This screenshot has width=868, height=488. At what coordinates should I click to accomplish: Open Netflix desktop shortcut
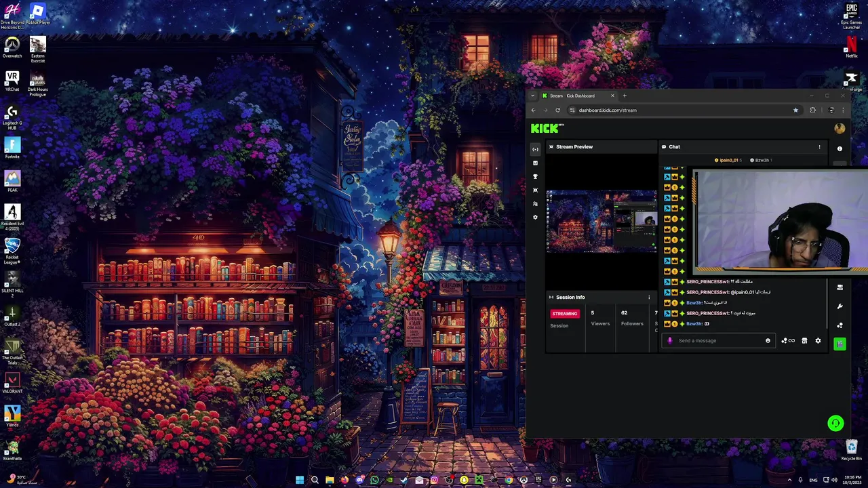852,47
